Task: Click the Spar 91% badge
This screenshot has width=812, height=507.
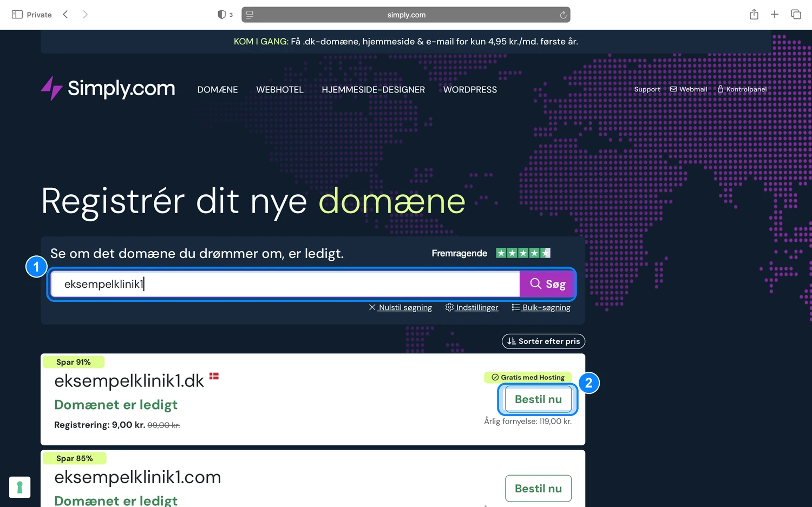Action: 73,362
